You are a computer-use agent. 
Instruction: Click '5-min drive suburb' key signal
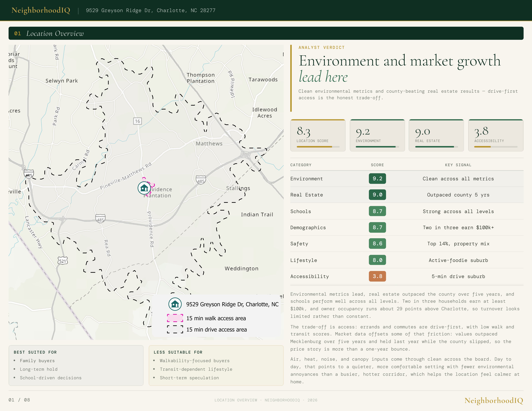(x=458, y=276)
